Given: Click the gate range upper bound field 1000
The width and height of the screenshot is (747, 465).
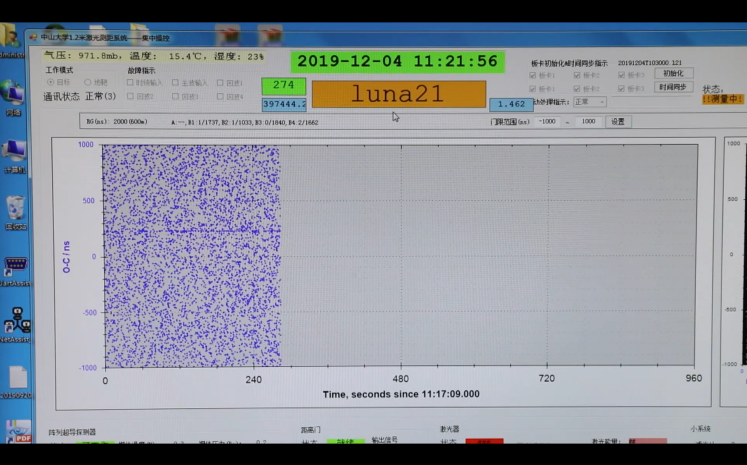Looking at the screenshot, I should [x=587, y=121].
